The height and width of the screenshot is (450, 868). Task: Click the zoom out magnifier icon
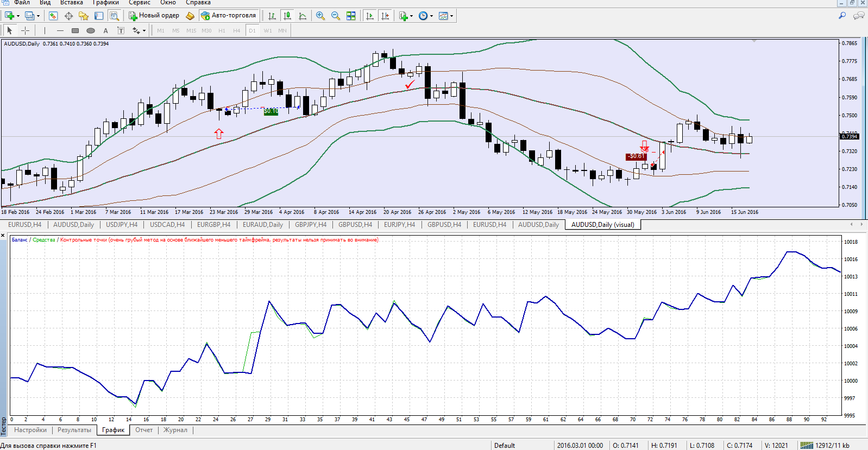click(336, 16)
